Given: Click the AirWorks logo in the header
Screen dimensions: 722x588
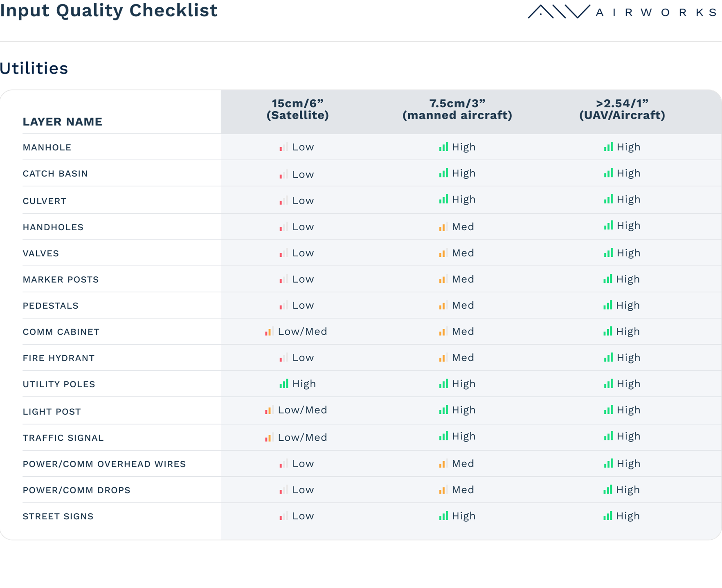Looking at the screenshot, I should pyautogui.click(x=622, y=12).
